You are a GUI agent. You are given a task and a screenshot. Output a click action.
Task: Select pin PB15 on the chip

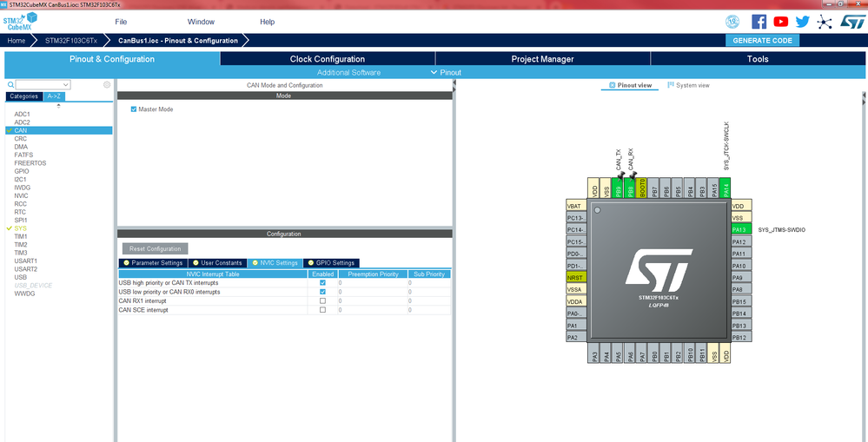coord(741,301)
